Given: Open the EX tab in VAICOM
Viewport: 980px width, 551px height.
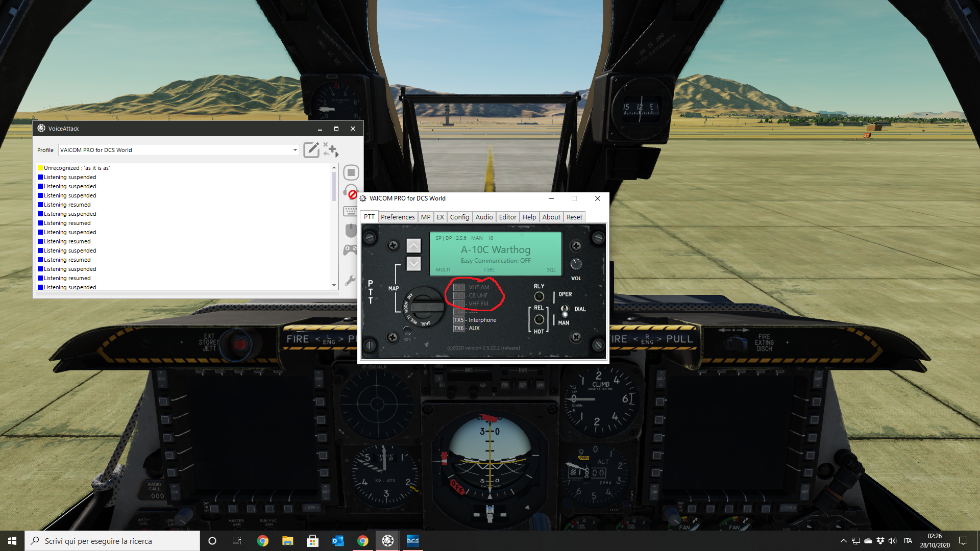Looking at the screenshot, I should tap(440, 217).
